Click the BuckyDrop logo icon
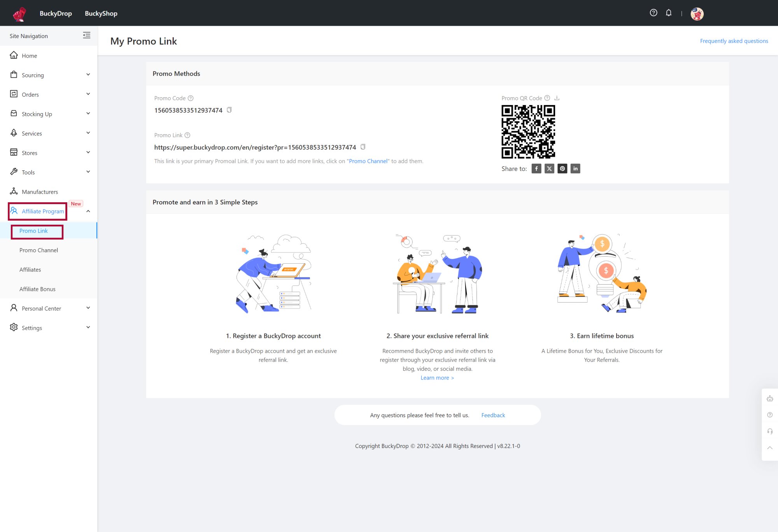Image resolution: width=778 pixels, height=532 pixels. pos(19,14)
